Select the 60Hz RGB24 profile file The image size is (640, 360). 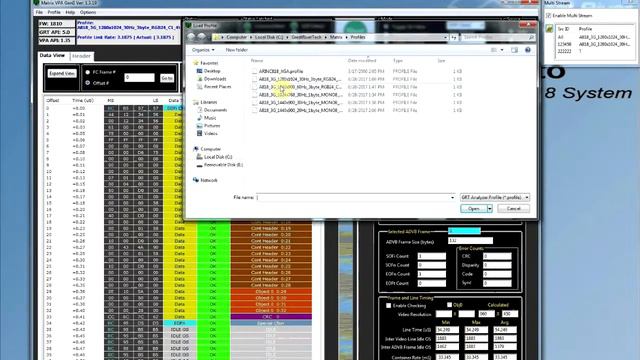click(x=300, y=87)
